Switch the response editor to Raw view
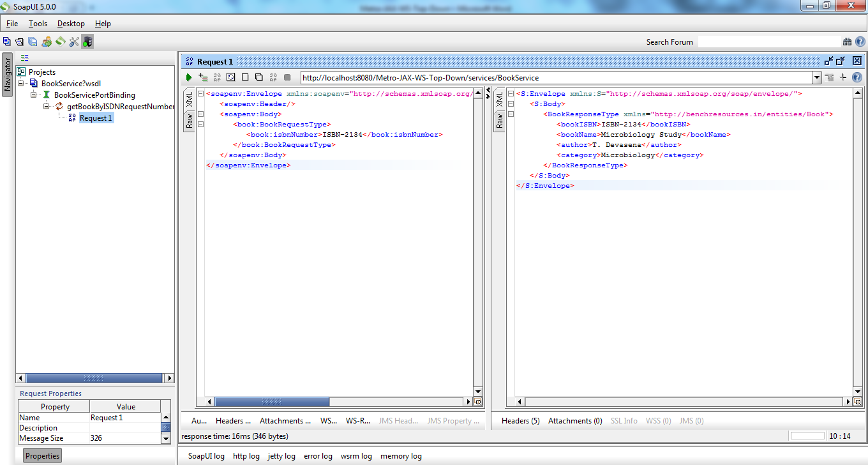 (x=500, y=120)
